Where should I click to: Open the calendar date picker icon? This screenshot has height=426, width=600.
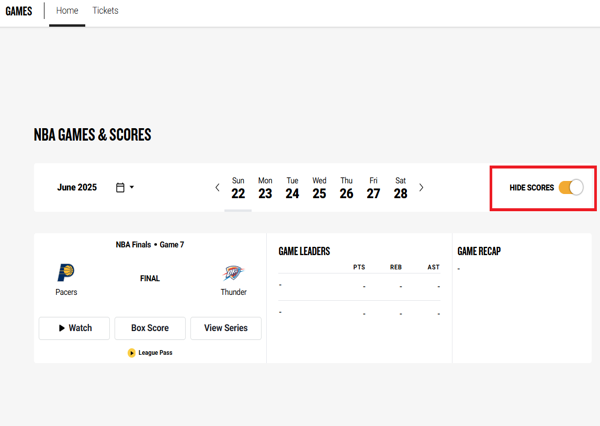(x=120, y=187)
